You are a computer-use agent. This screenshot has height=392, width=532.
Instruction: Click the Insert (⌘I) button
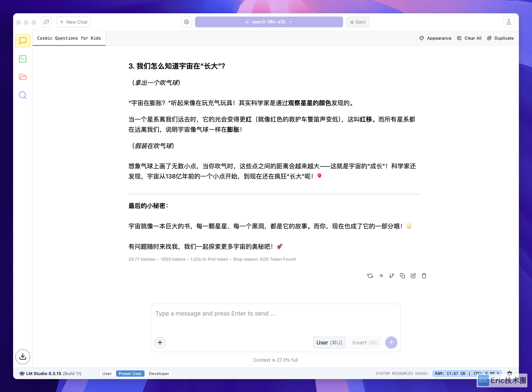pyautogui.click(x=365, y=342)
